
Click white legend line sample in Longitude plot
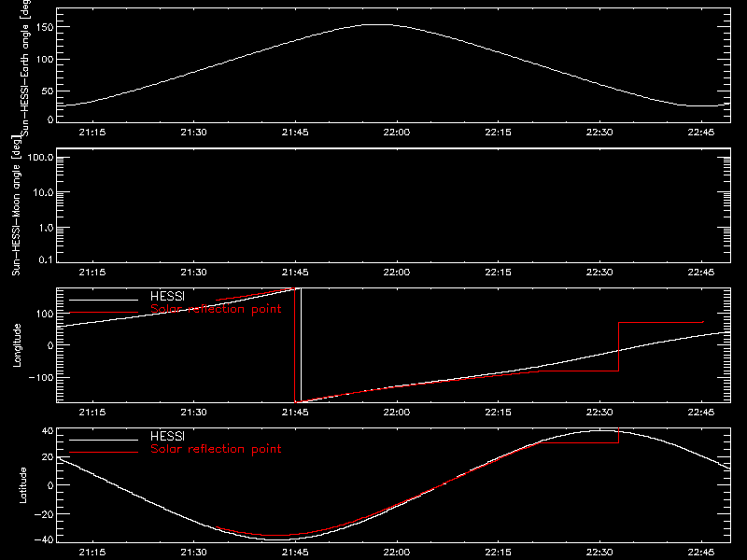(104, 300)
